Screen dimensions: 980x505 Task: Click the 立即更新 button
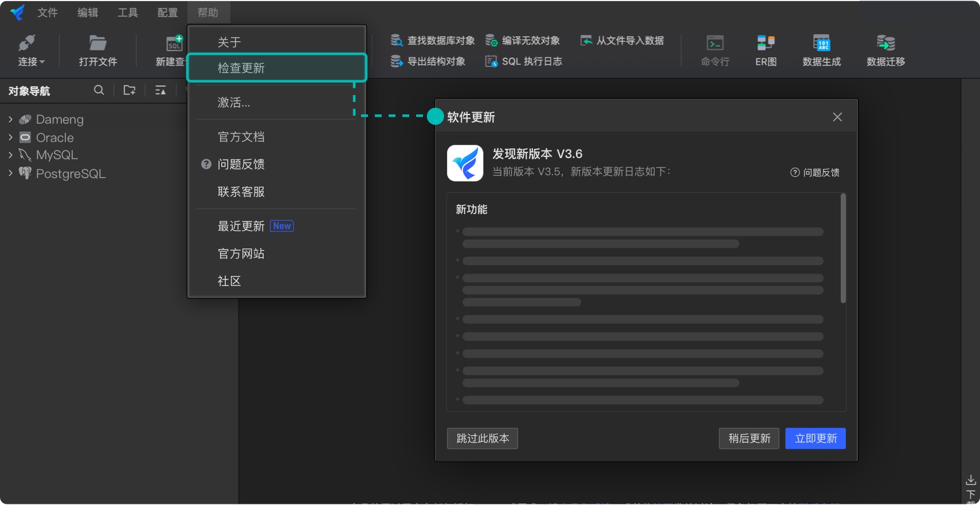click(x=816, y=439)
